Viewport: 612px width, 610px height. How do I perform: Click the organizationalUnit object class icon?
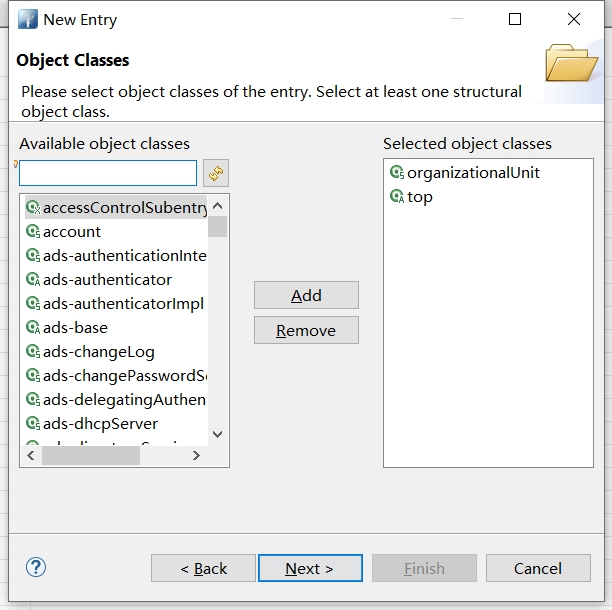coord(396,173)
